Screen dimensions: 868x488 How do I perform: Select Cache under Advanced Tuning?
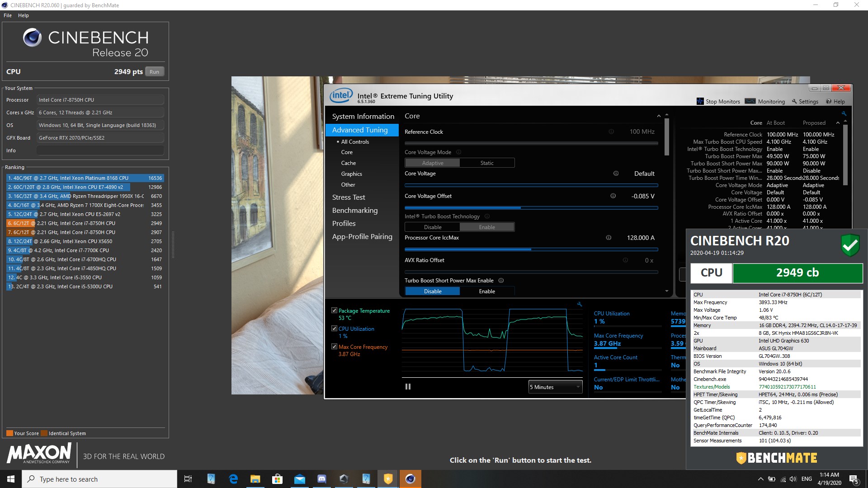(349, 163)
